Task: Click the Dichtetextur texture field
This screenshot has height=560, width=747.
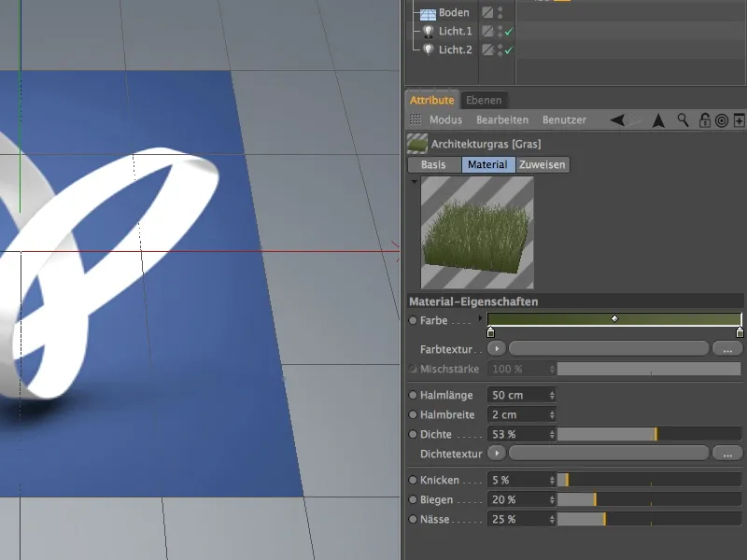Action: (x=609, y=453)
